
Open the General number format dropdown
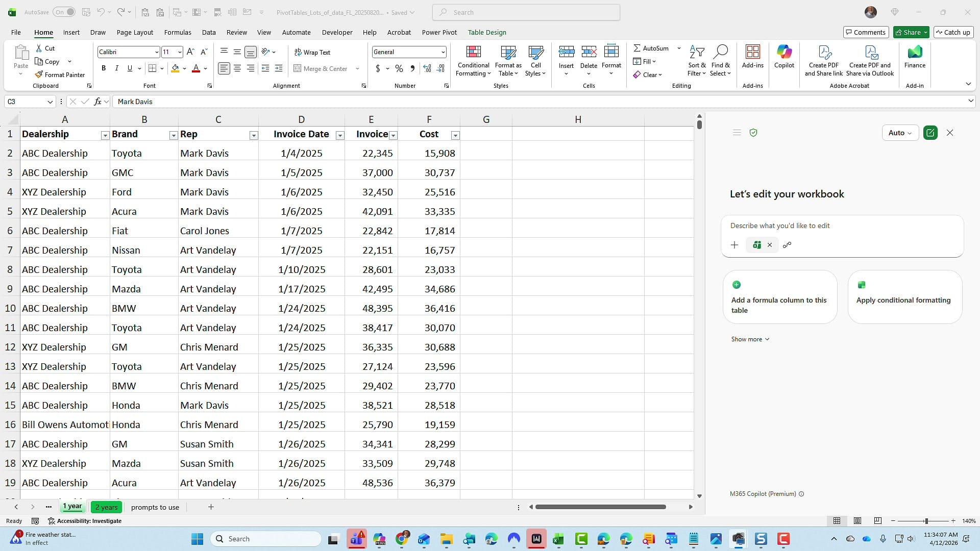click(x=442, y=52)
